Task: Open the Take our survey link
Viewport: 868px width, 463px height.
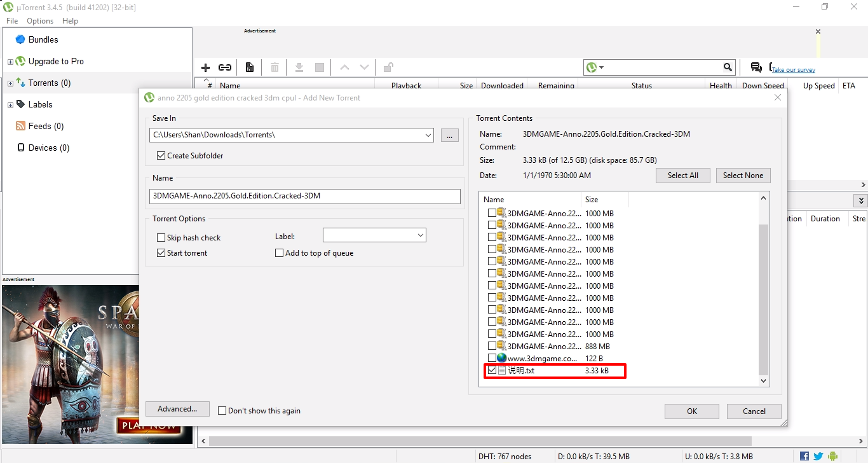Action: pos(794,70)
